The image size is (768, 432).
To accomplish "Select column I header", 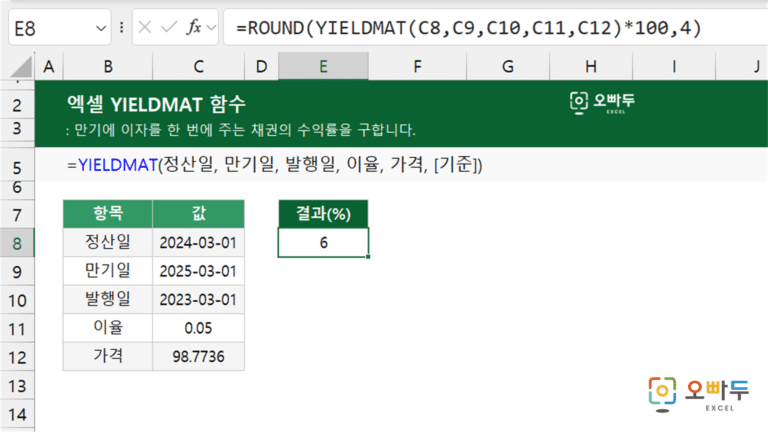I will pos(674,66).
